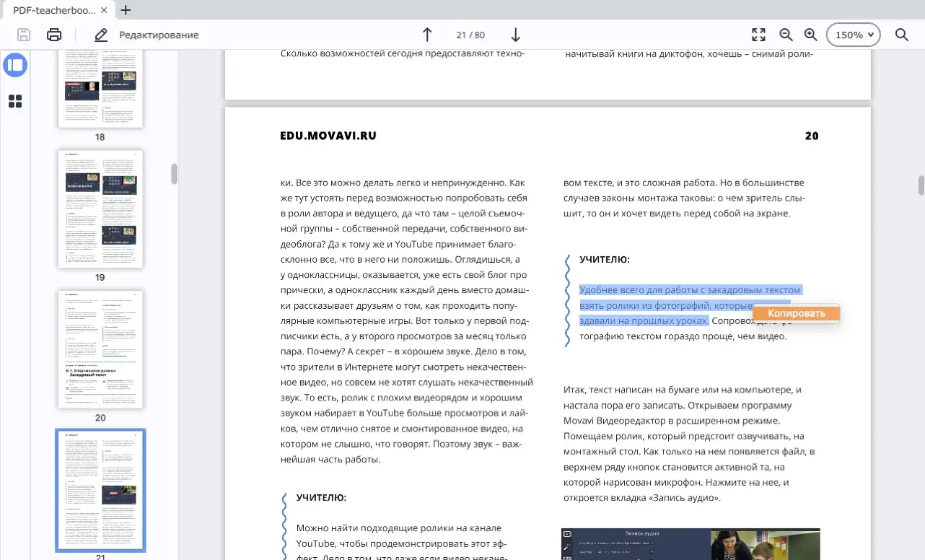Viewport: 925px width, 560px height.
Task: Click the zoom in magnifier
Action: [810, 35]
